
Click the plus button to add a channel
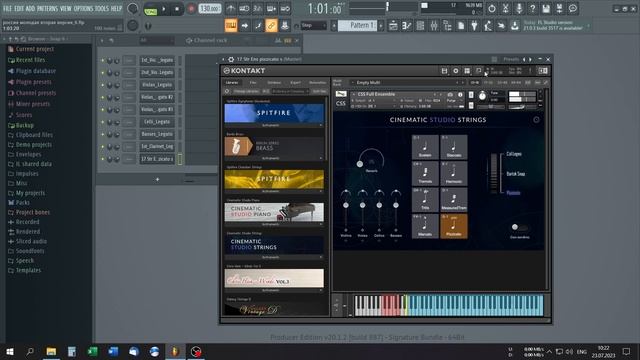[158, 180]
